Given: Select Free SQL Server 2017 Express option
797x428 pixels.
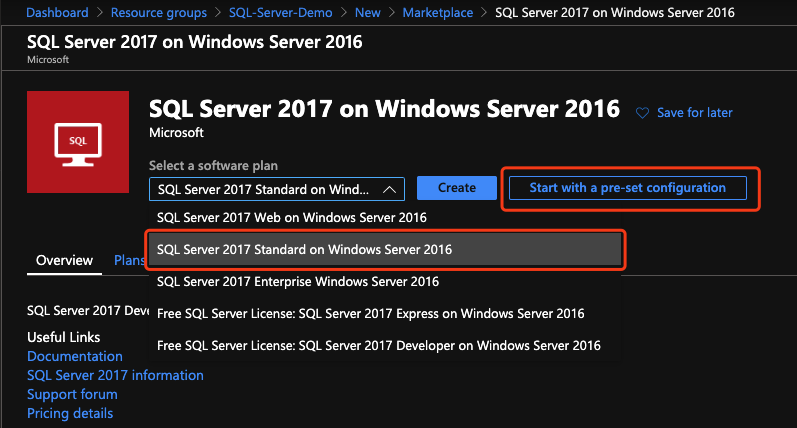Looking at the screenshot, I should click(385, 314).
